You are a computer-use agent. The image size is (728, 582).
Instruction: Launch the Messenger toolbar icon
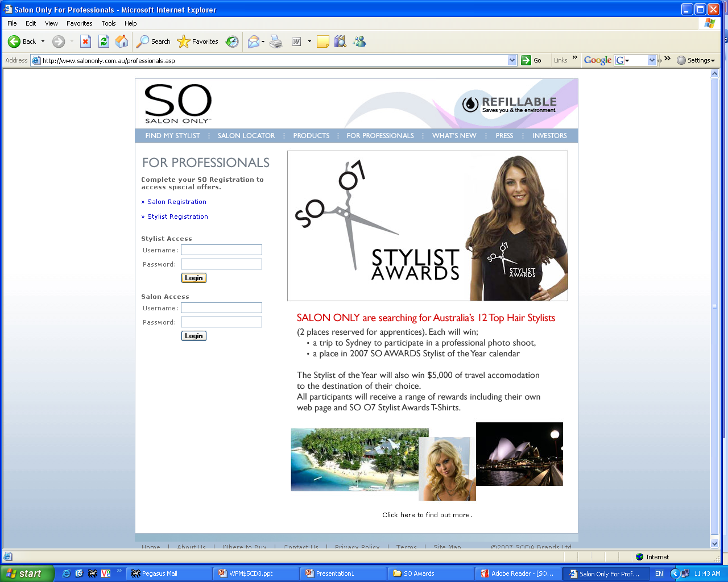pos(359,41)
